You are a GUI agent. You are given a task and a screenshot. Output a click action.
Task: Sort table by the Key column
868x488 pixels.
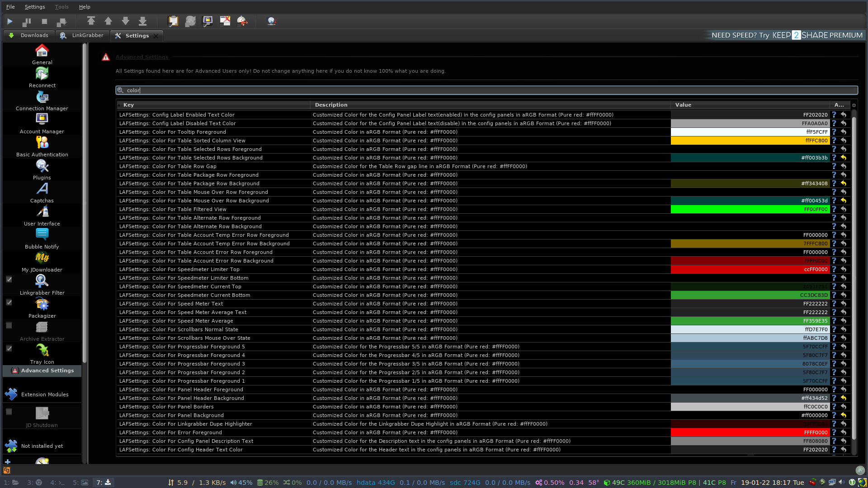pyautogui.click(x=213, y=105)
